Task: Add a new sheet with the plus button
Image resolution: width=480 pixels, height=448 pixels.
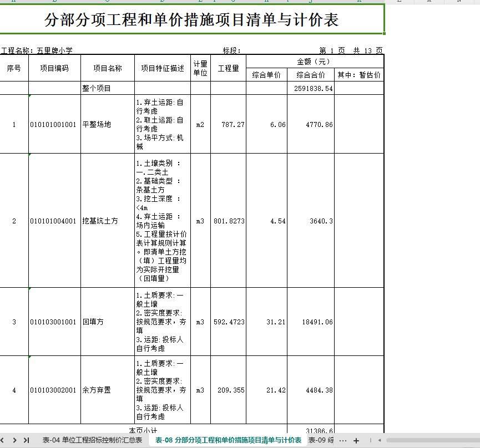Action: coord(356,441)
